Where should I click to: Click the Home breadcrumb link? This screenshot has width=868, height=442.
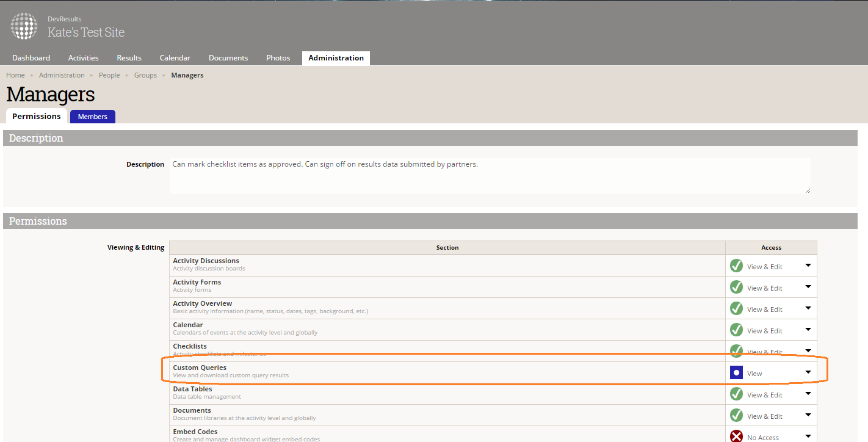pos(15,75)
